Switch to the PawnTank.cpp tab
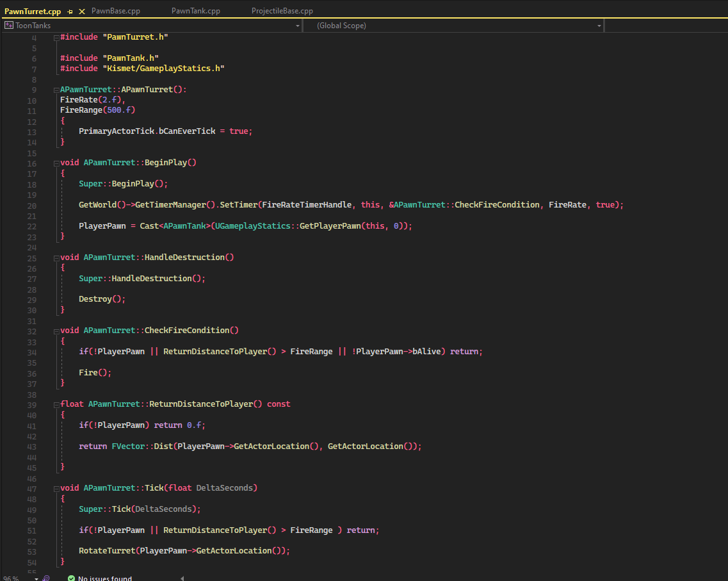This screenshot has width=728, height=581. click(195, 11)
